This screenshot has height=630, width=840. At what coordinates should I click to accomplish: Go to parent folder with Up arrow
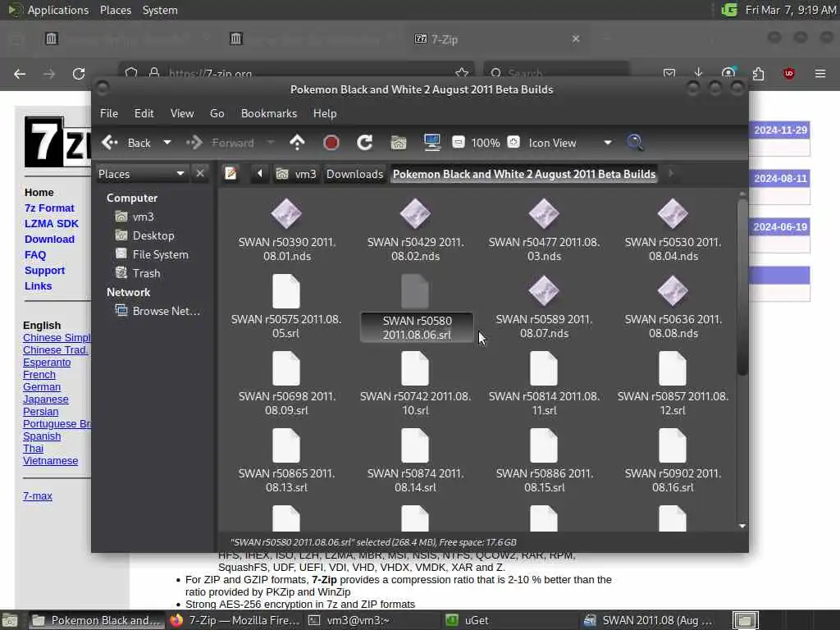pyautogui.click(x=297, y=143)
